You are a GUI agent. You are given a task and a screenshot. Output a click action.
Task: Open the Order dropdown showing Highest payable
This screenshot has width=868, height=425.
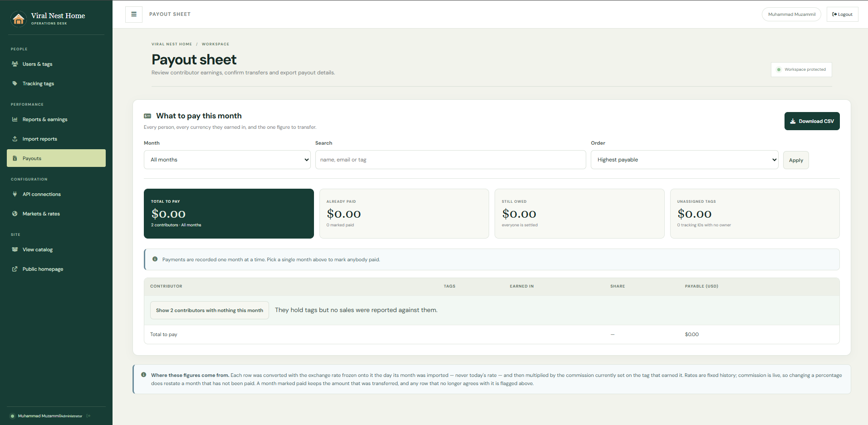[685, 160]
